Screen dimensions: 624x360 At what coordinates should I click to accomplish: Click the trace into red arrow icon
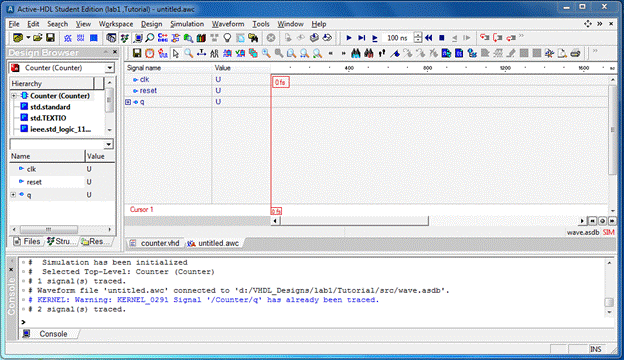point(484,38)
